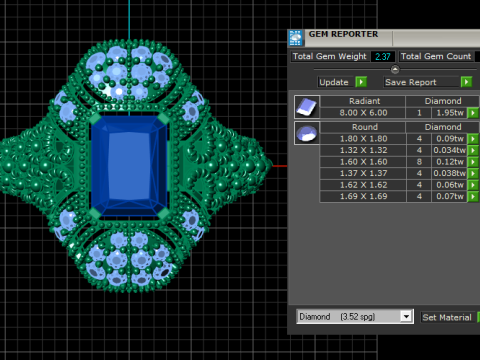Click the 1.62 X 1.62 size cell
480x360 pixels.
[363, 185]
